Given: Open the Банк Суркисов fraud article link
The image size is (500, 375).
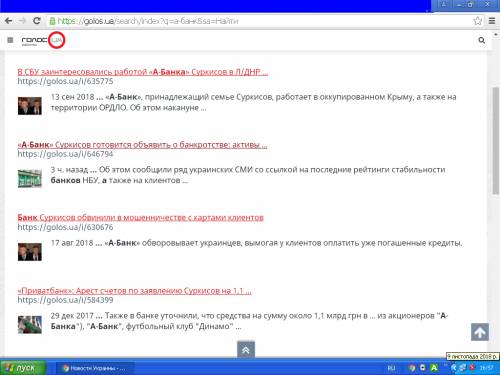Looking at the screenshot, I should pyautogui.click(x=140, y=217).
